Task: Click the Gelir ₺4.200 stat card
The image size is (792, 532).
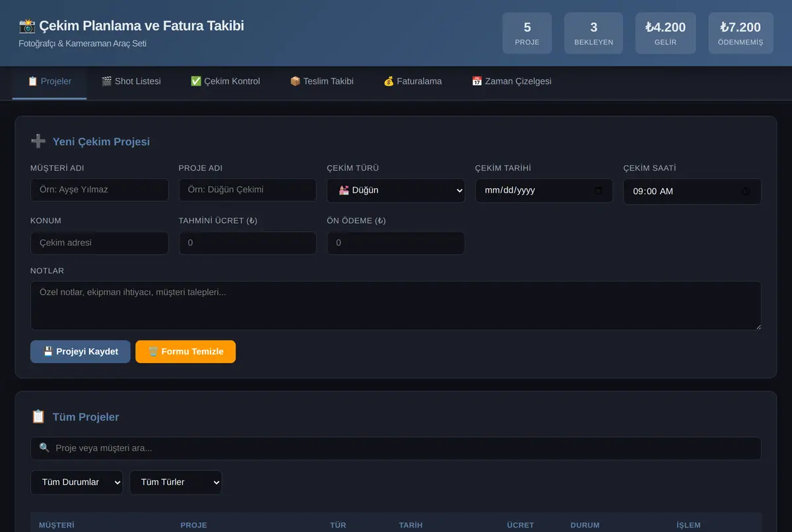Action: (x=665, y=33)
